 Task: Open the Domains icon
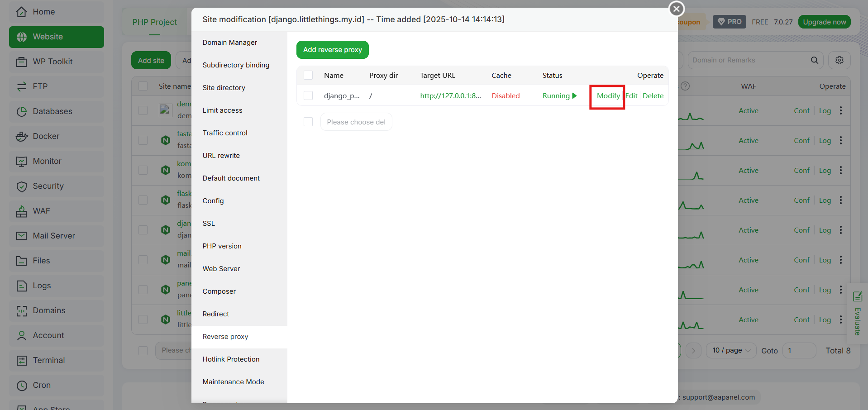[21, 310]
